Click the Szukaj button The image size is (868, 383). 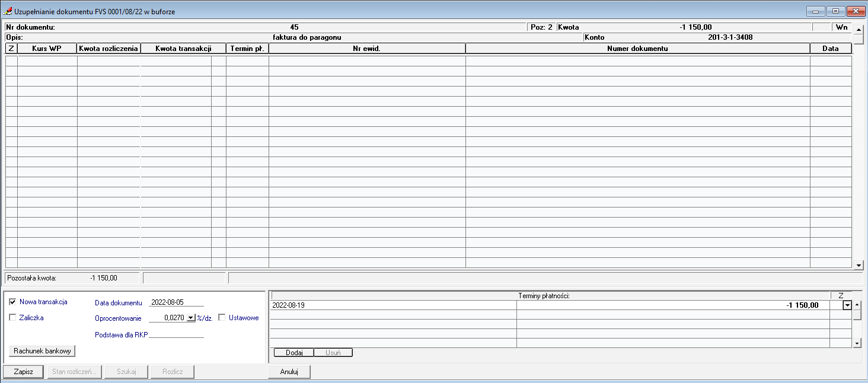[x=127, y=372]
